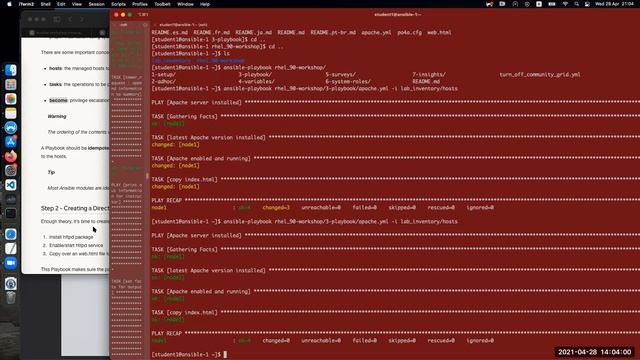
Task: Open the View menu
Action: (77, 4)
